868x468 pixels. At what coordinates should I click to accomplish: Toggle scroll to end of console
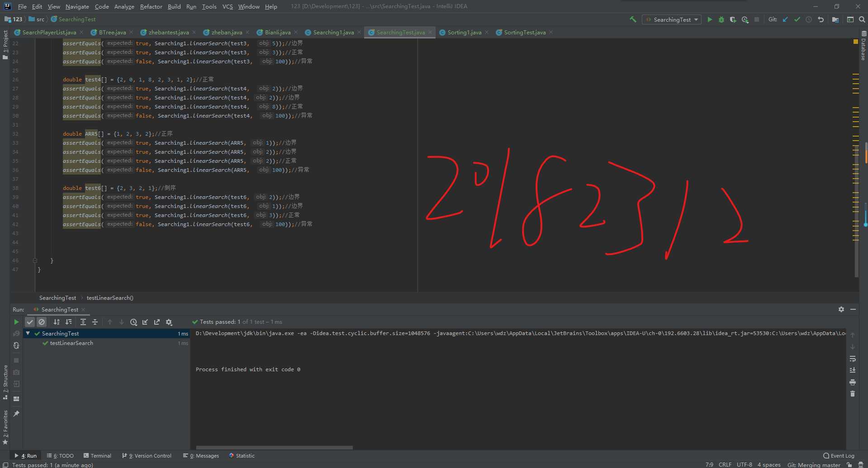853,370
